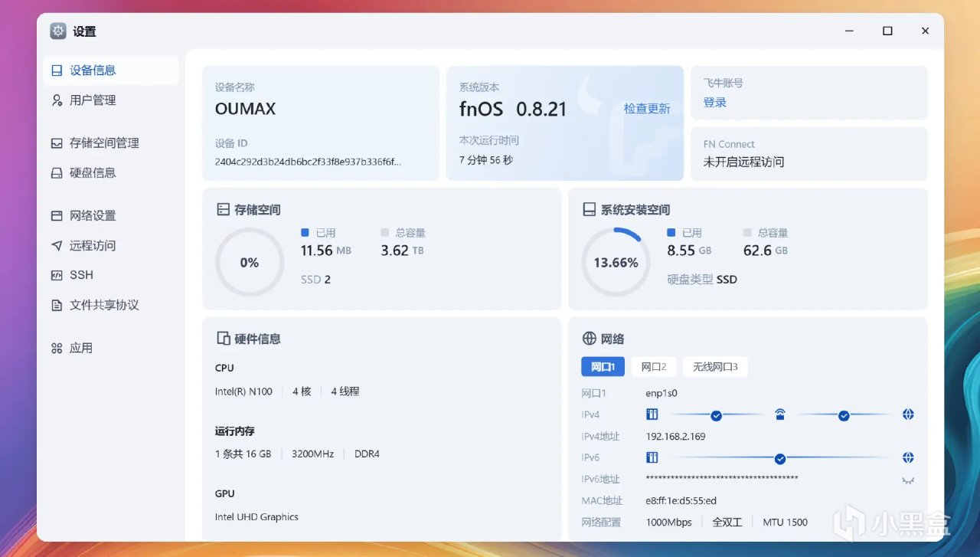
Task: Click the system used value 8.55 GB
Action: 689,251
